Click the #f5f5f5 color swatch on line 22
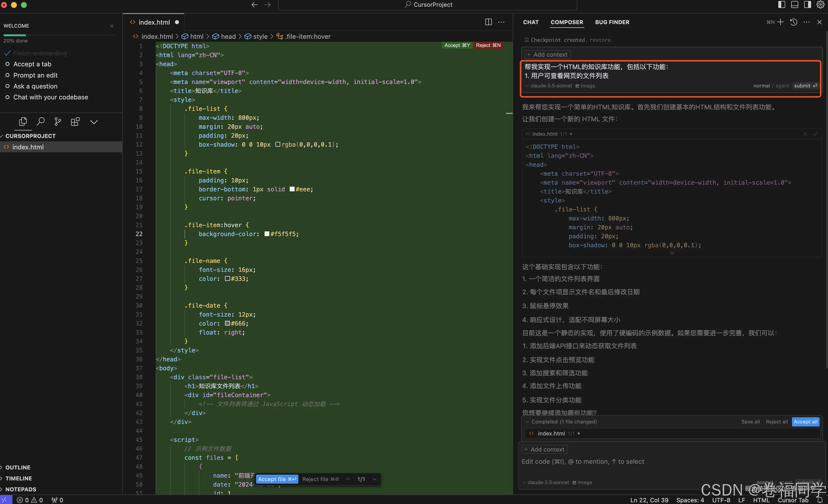This screenshot has width=828, height=504. (x=267, y=234)
